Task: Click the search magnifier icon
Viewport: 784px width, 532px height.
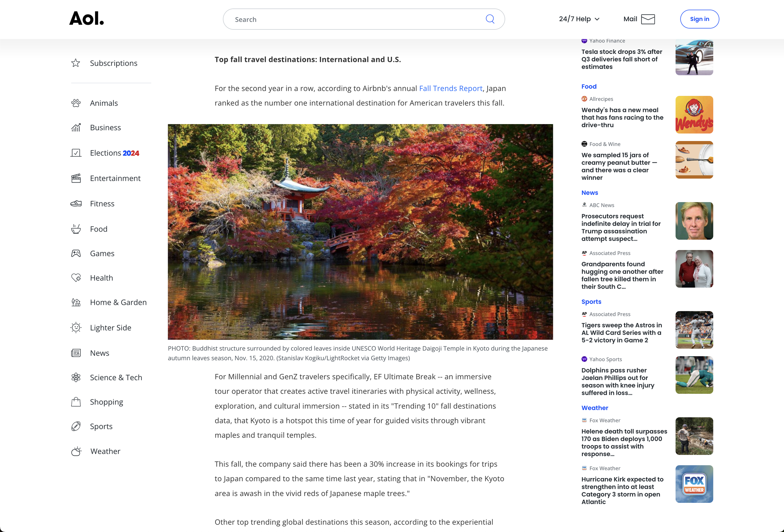Action: 490,19
